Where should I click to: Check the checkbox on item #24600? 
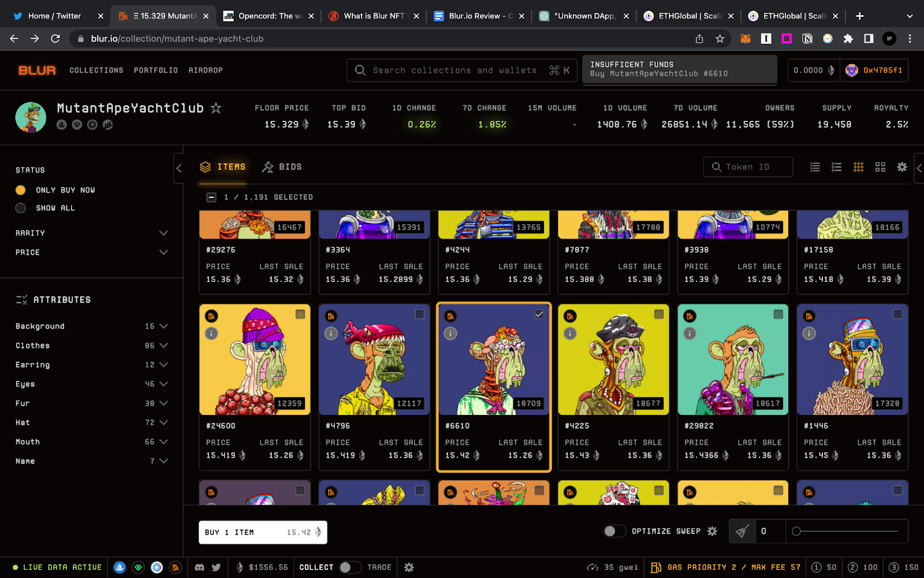tap(300, 314)
